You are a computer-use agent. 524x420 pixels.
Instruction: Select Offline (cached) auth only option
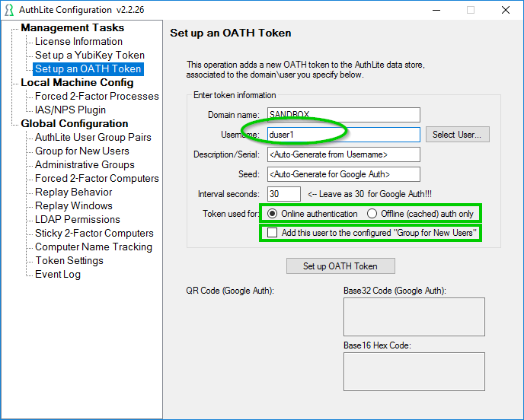tap(372, 214)
